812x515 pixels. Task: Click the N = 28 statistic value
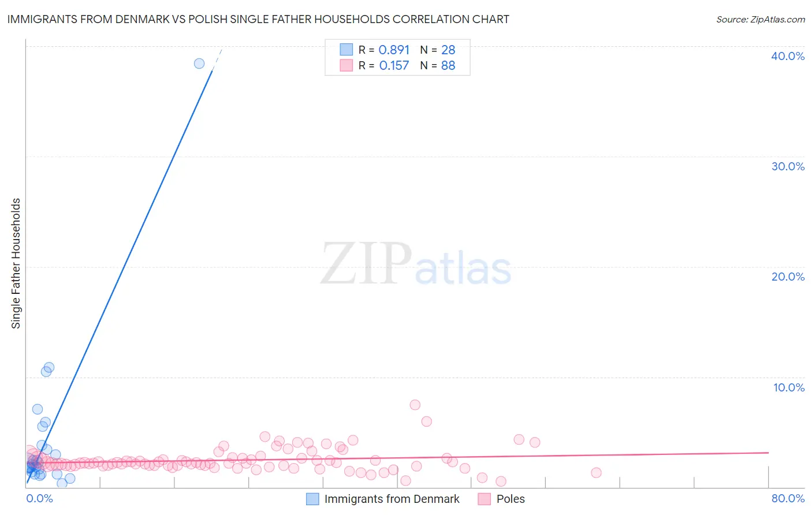click(438, 50)
